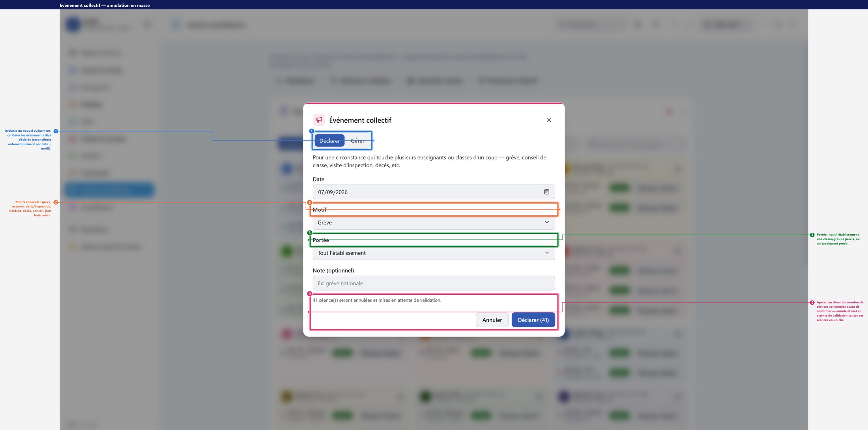Viewport: 868px width, 430px height.
Task: Click the megaphone icon beside the dialog title
Action: [x=319, y=120]
